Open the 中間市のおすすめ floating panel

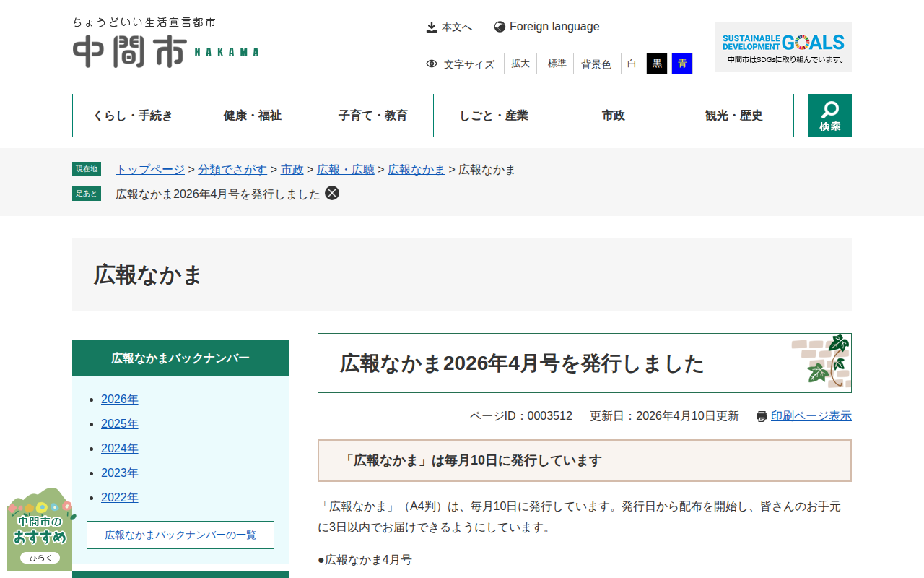[x=40, y=531]
